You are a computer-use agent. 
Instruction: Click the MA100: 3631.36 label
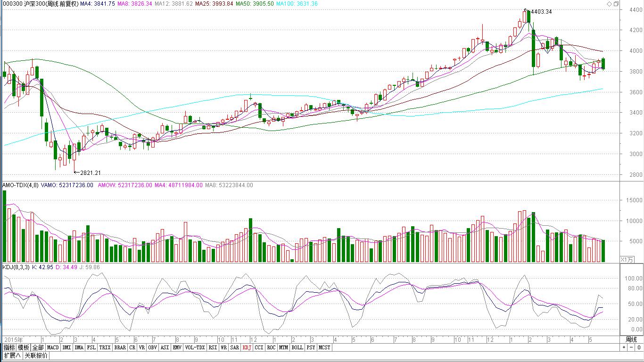pos(297,4)
